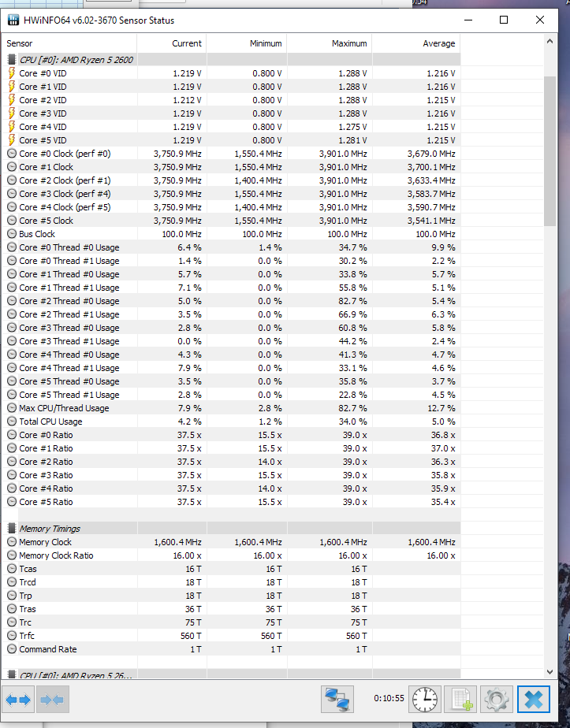Click the chip icon beside CPU [#0]: AMD Ryzen 5 2600
The image size is (570, 728).
(x=12, y=60)
